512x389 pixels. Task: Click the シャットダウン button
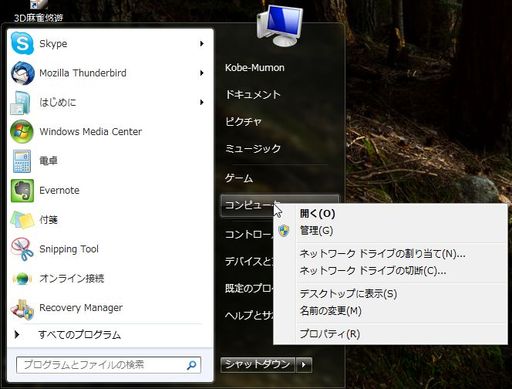pos(258,364)
